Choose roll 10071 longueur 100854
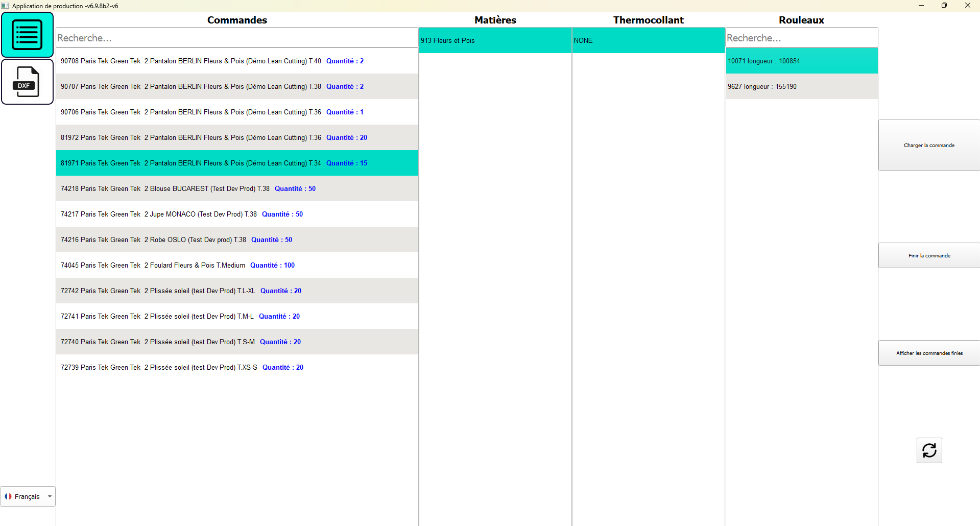Viewport: 980px width, 526px height. (801, 61)
